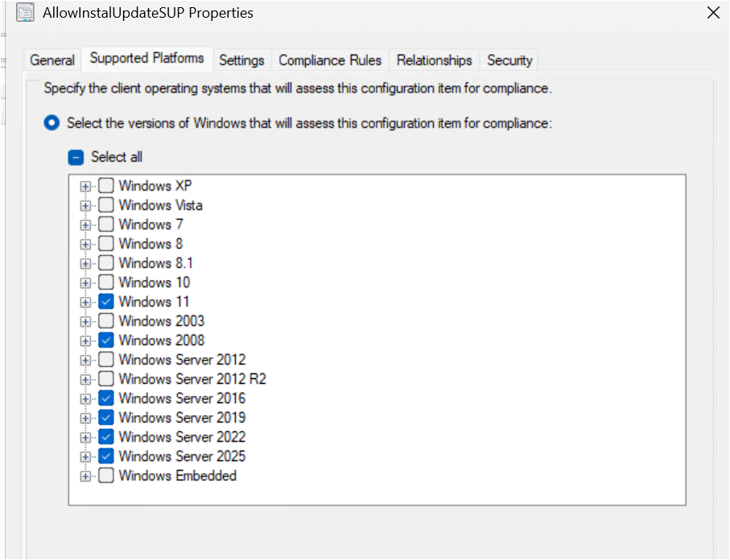Switch to the General tab
This screenshot has width=730, height=560.
click(52, 60)
